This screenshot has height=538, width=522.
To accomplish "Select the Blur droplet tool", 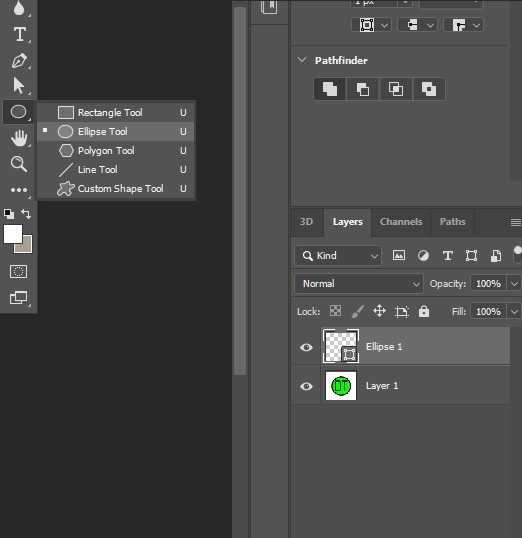I will click(x=19, y=8).
